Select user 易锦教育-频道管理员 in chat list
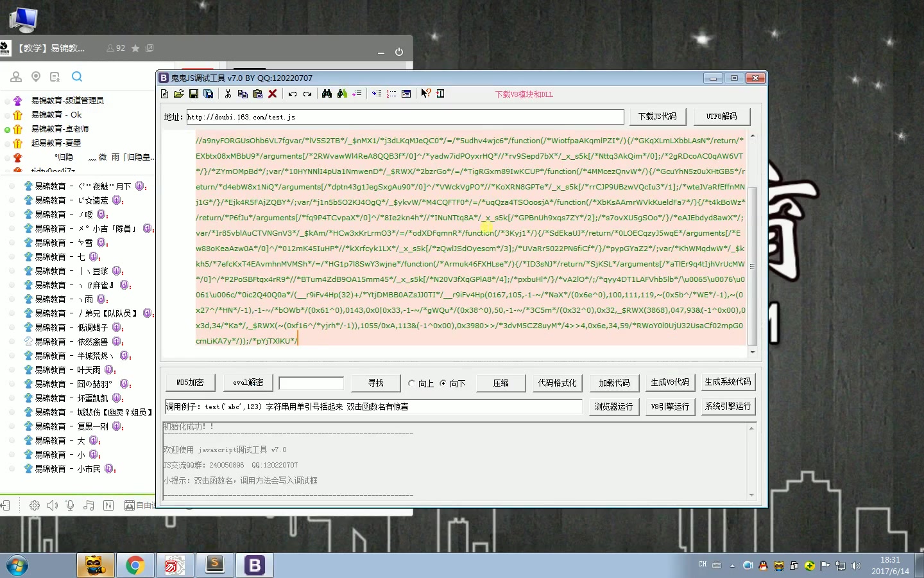 tap(67, 100)
